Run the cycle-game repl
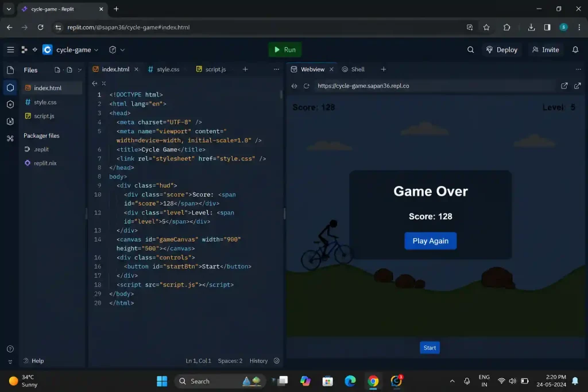The height and width of the screenshot is (392, 588). [x=285, y=49]
